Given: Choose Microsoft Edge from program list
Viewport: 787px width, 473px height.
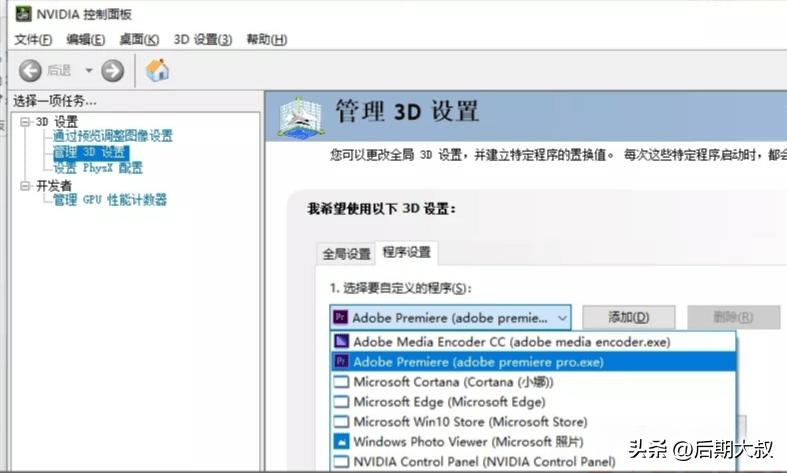Looking at the screenshot, I should coord(533,402).
